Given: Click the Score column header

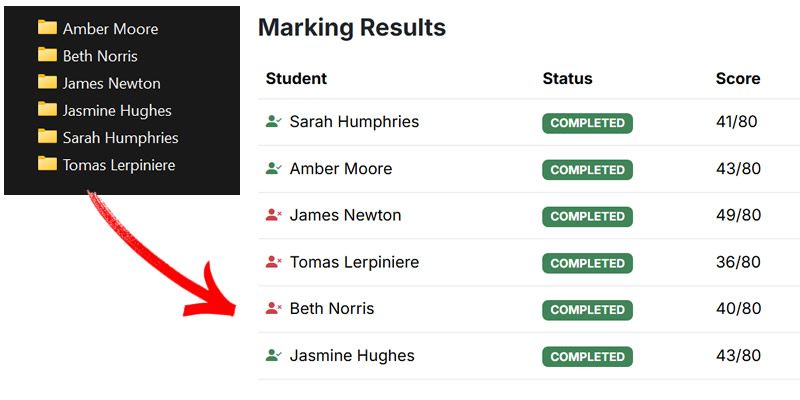Looking at the screenshot, I should (738, 79).
